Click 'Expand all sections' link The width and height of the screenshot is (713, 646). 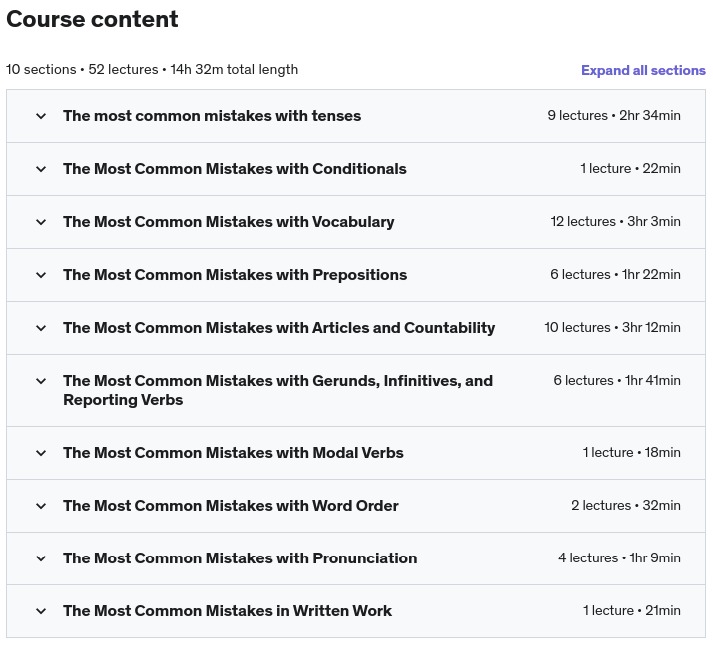tap(643, 70)
